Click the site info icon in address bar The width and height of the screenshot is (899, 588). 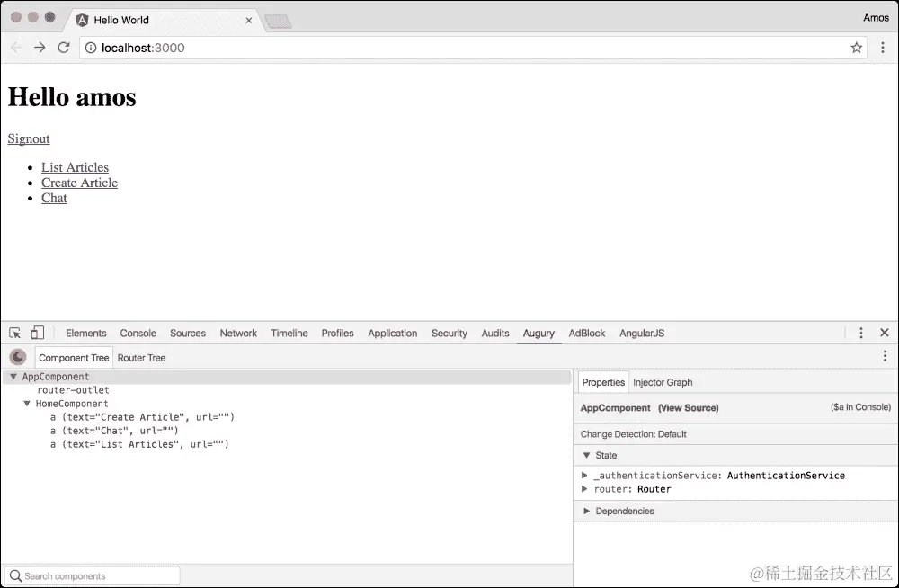tap(91, 48)
